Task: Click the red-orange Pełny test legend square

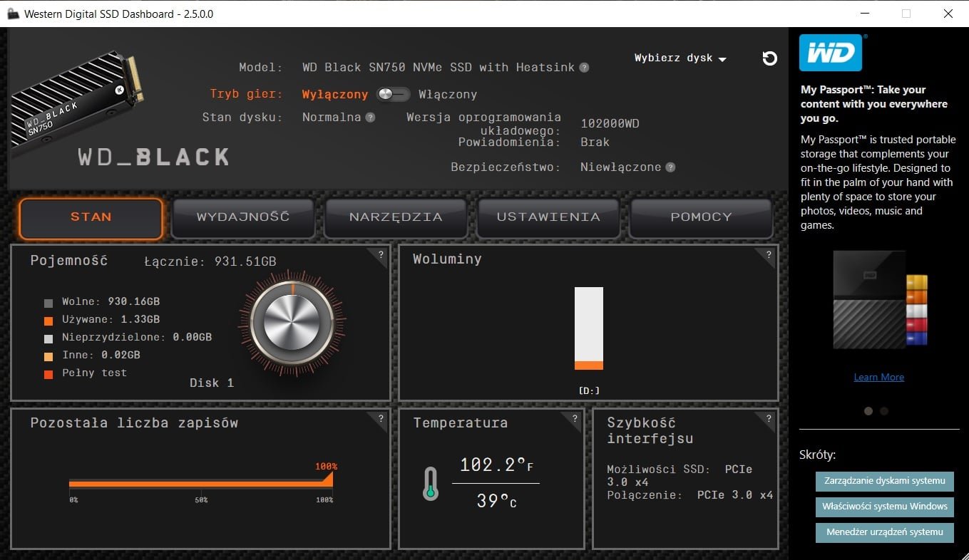Action: [x=48, y=373]
